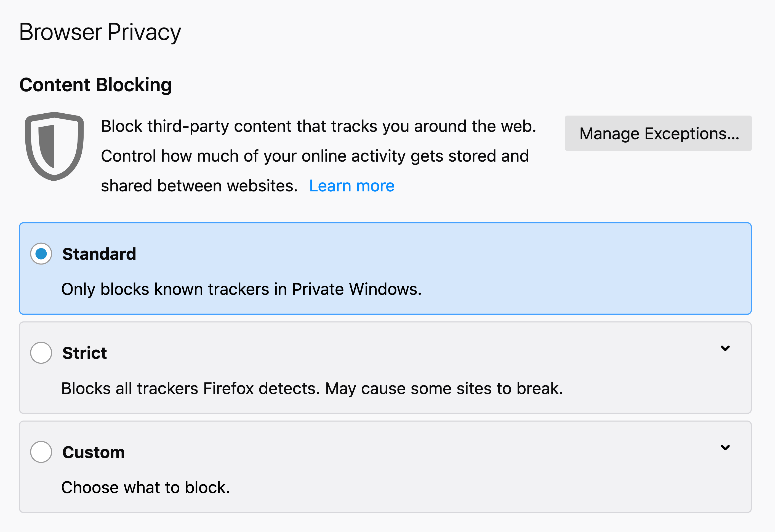
Task: Open the Manage Exceptions dialog
Action: pyautogui.click(x=658, y=133)
